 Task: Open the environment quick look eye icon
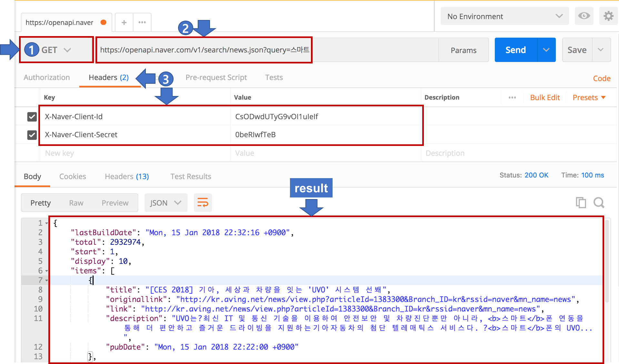(x=584, y=16)
